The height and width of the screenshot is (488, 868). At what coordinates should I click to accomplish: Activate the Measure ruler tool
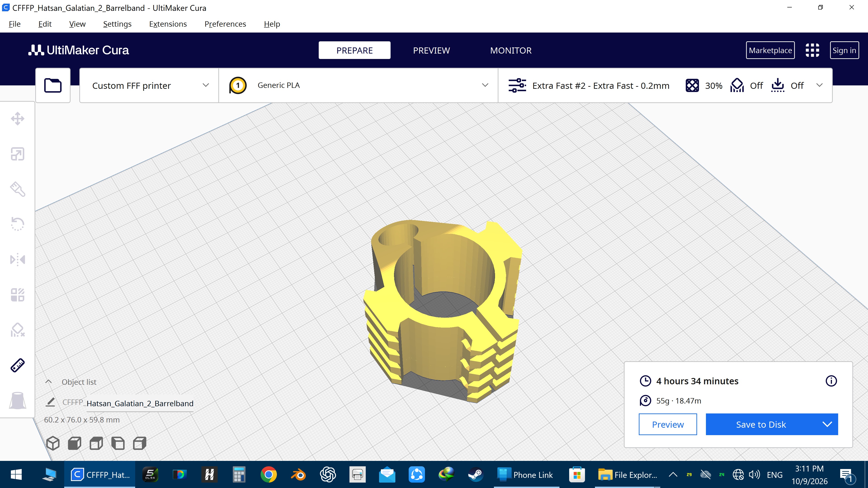[18, 365]
